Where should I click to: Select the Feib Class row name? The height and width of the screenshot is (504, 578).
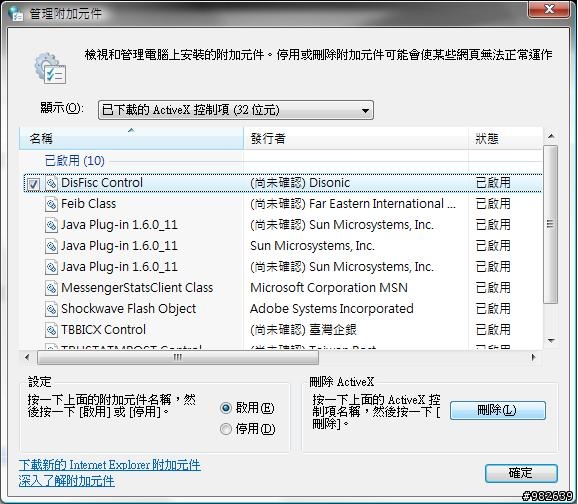(88, 204)
